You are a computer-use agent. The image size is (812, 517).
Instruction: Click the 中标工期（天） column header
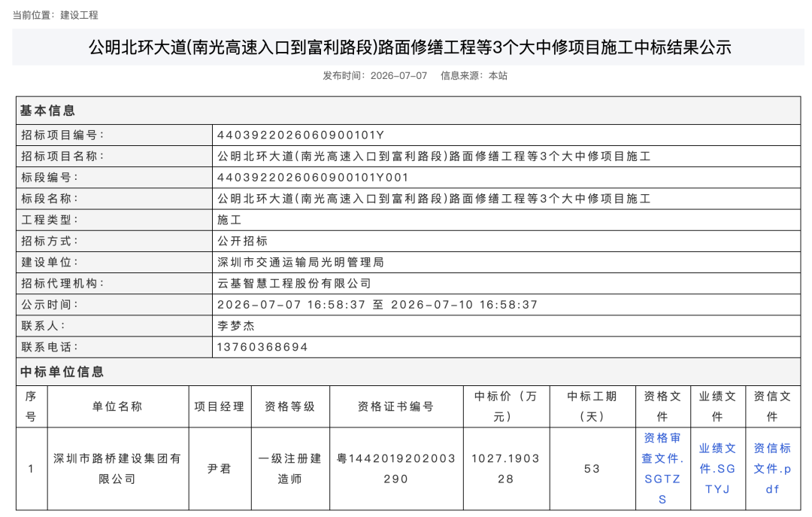pyautogui.click(x=592, y=406)
